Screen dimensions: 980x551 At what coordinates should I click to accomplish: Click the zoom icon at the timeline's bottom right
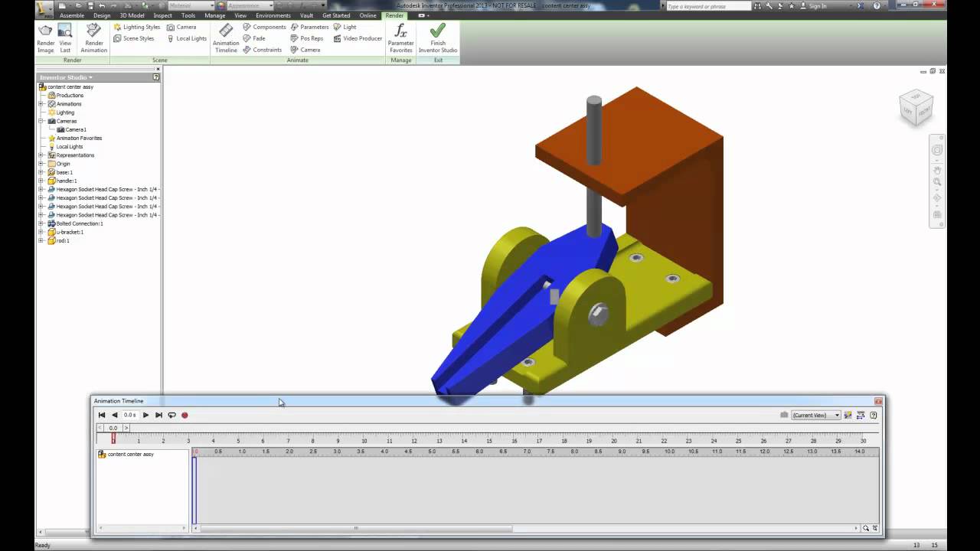coord(866,528)
